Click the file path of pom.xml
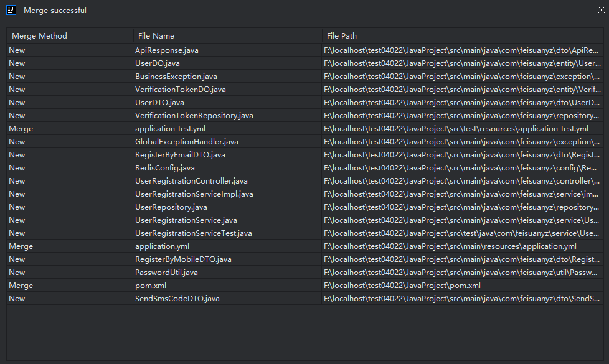 click(402, 286)
